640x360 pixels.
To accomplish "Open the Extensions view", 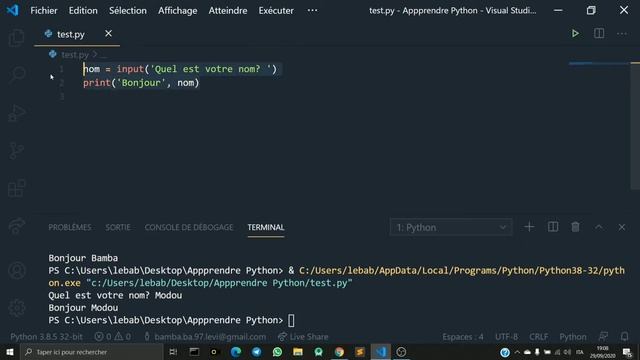I will click(17, 188).
